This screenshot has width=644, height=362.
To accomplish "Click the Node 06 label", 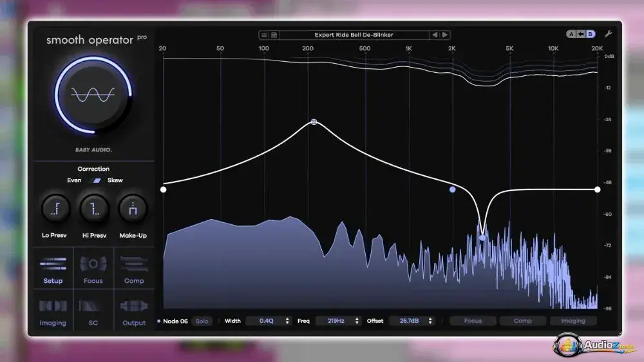I will [x=175, y=321].
